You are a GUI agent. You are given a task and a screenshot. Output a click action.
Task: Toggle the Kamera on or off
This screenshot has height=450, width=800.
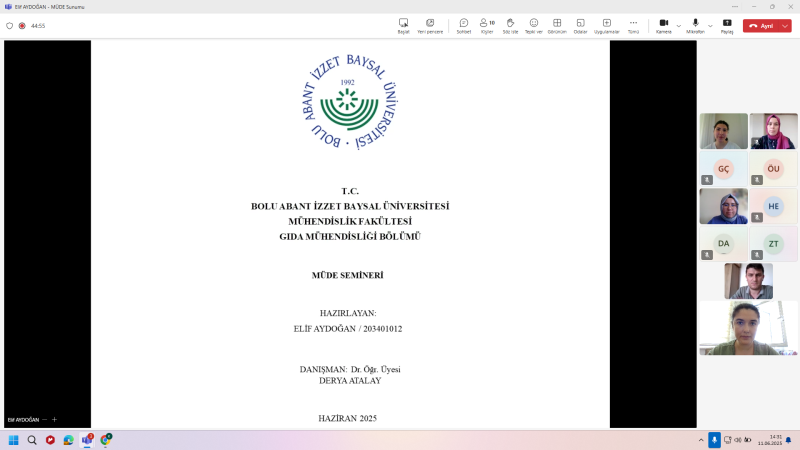(x=664, y=26)
